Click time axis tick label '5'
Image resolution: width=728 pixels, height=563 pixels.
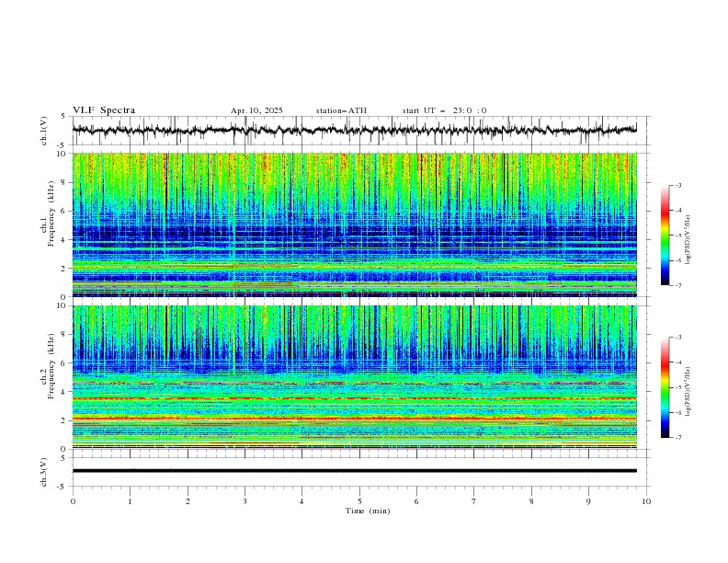pos(359,501)
